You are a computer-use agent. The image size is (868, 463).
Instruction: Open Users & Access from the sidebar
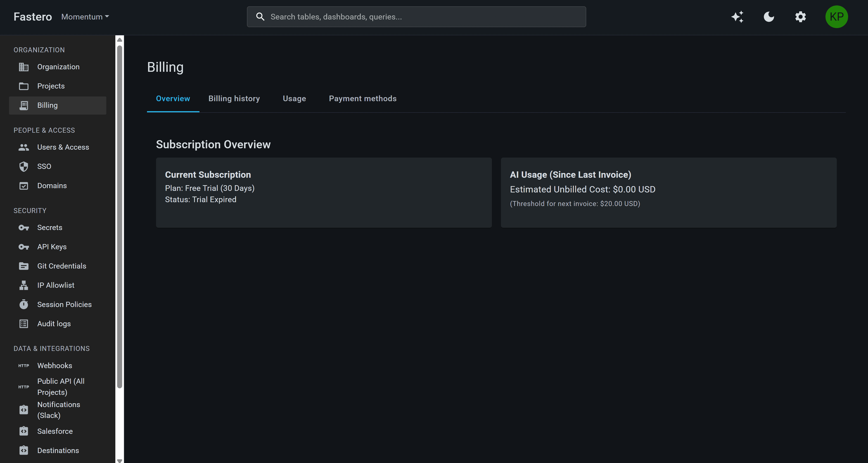coord(63,147)
